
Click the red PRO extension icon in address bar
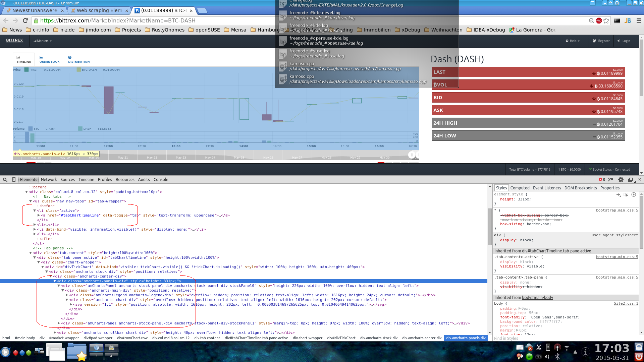[x=599, y=20]
